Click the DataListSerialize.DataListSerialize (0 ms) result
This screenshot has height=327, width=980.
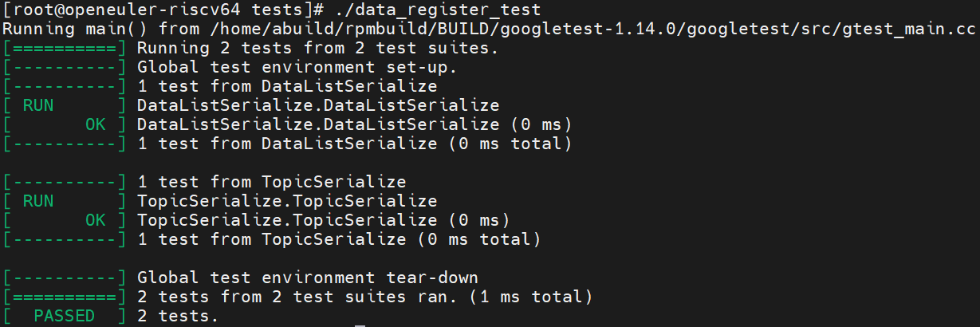point(355,124)
